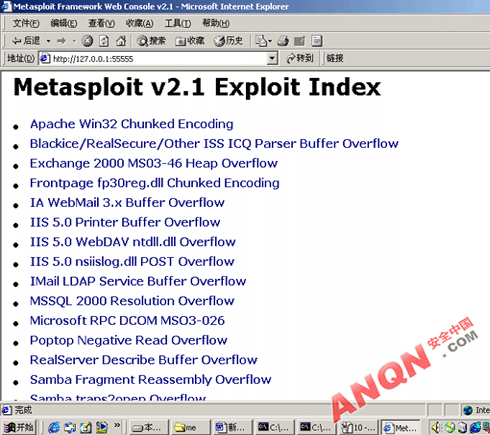The height and width of the screenshot is (435, 490).
Task: Open the Samba Fragment Reassembly Overflow link
Action: pos(150,380)
